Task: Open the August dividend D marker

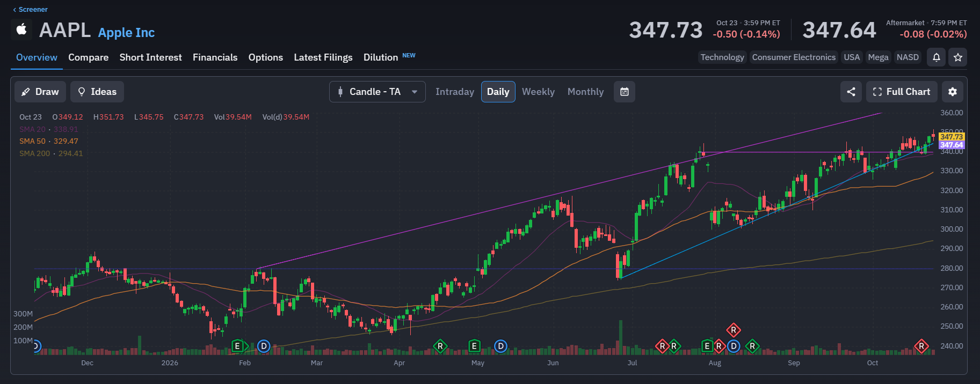Action: tap(734, 346)
